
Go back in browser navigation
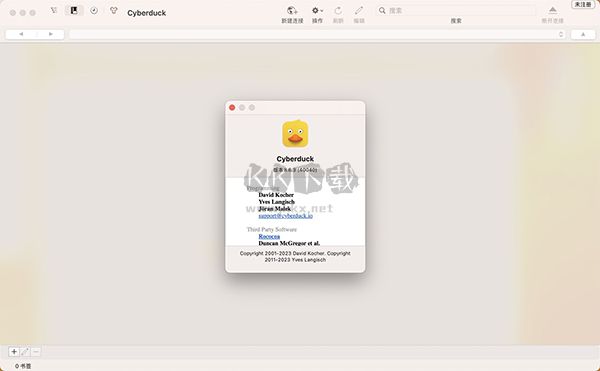[21, 34]
